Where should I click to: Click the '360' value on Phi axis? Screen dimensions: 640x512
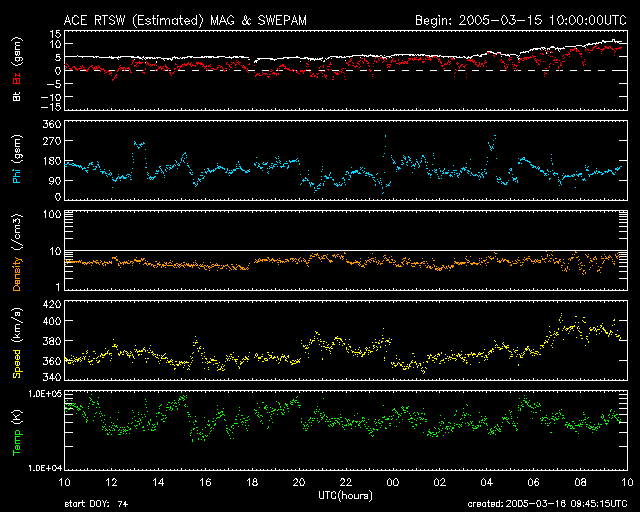pos(52,125)
